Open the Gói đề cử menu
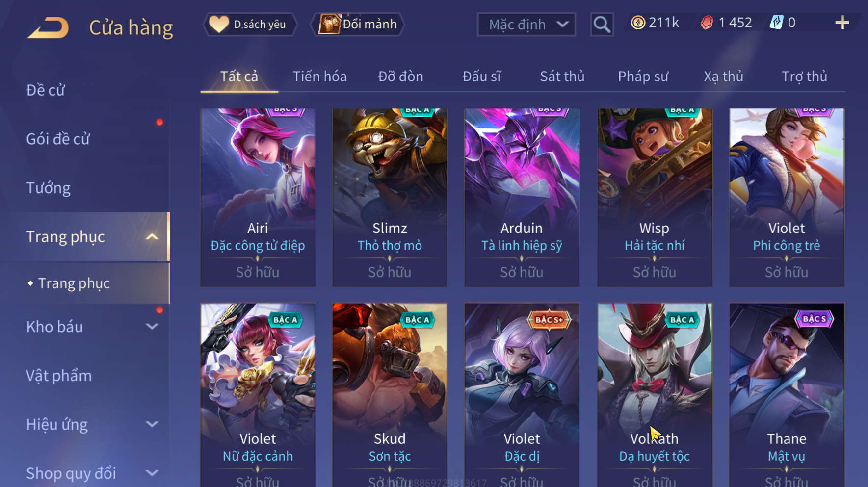 pyautogui.click(x=58, y=139)
